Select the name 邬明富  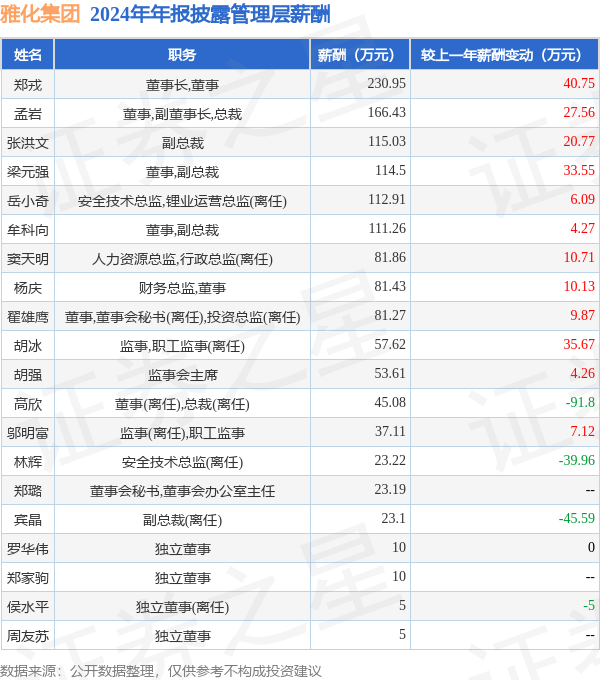click(28, 433)
